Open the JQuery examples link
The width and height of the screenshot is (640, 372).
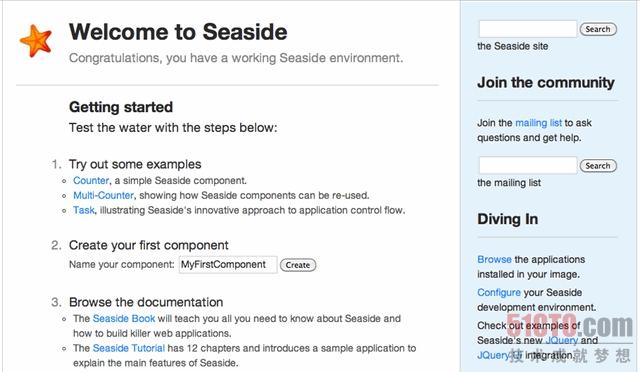click(x=562, y=340)
